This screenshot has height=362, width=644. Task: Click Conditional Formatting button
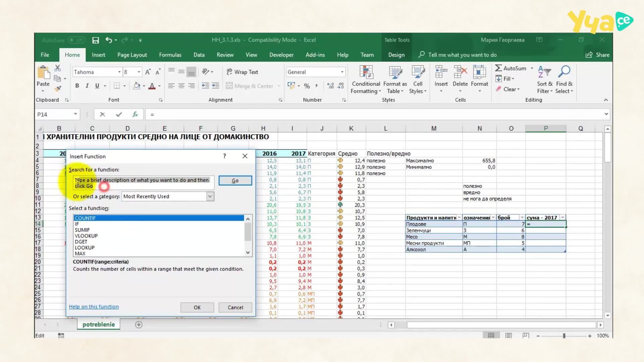coord(366,80)
